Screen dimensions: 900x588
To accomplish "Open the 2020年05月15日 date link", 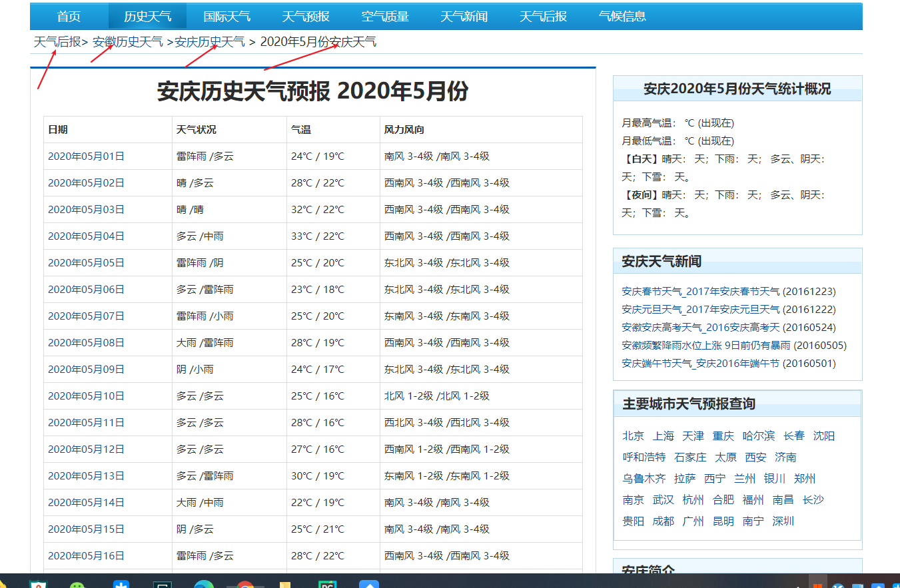I will (86, 529).
